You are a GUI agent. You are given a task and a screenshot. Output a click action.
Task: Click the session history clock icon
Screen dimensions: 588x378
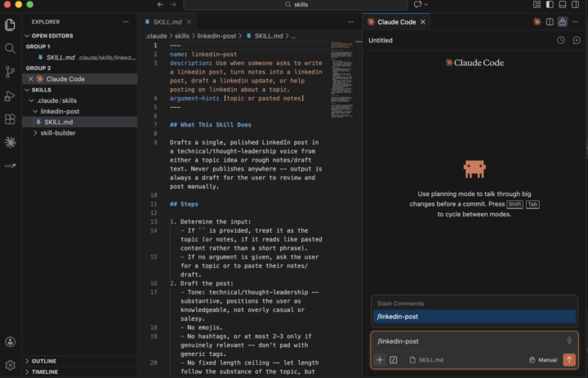(560, 40)
